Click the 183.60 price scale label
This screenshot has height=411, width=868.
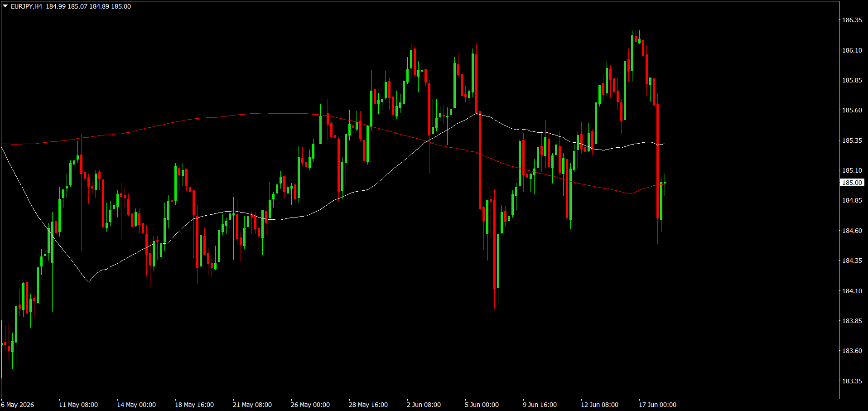(x=852, y=351)
